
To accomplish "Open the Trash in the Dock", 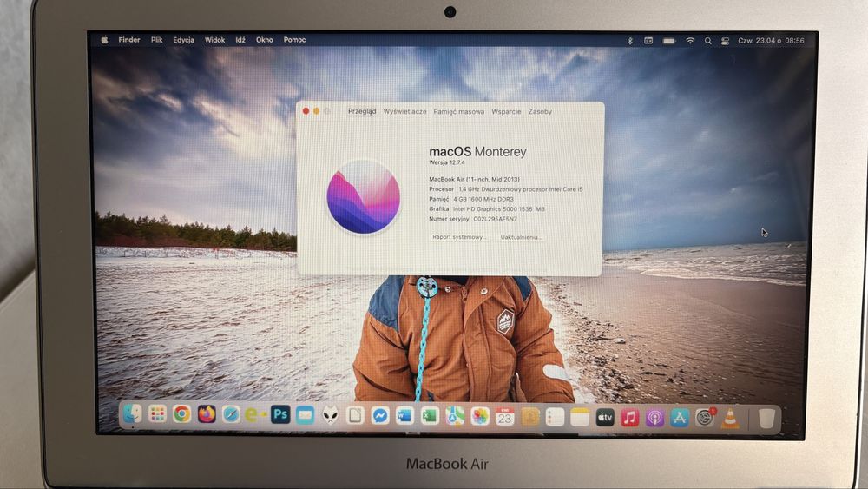I will (x=766, y=419).
